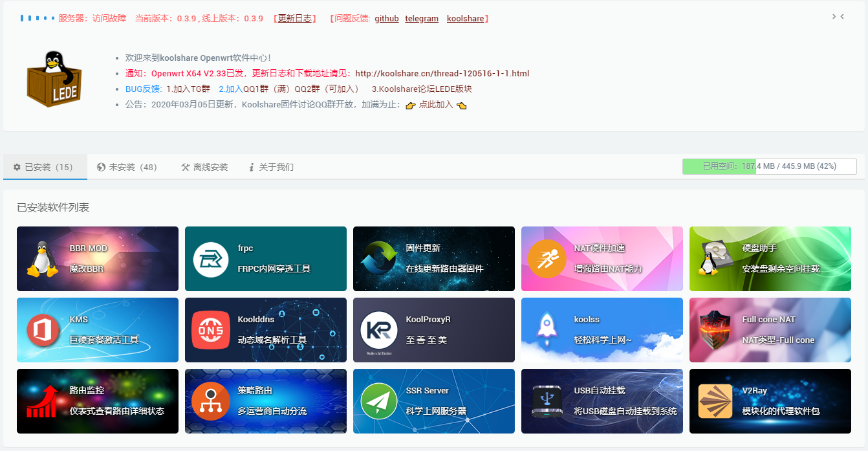Click the 科学上网服务器 description

click(x=436, y=411)
